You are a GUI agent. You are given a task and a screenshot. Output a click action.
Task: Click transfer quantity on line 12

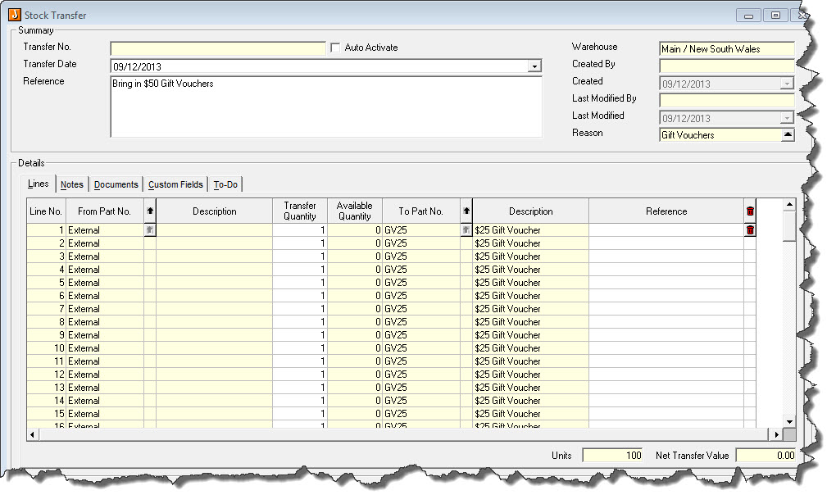(x=300, y=375)
